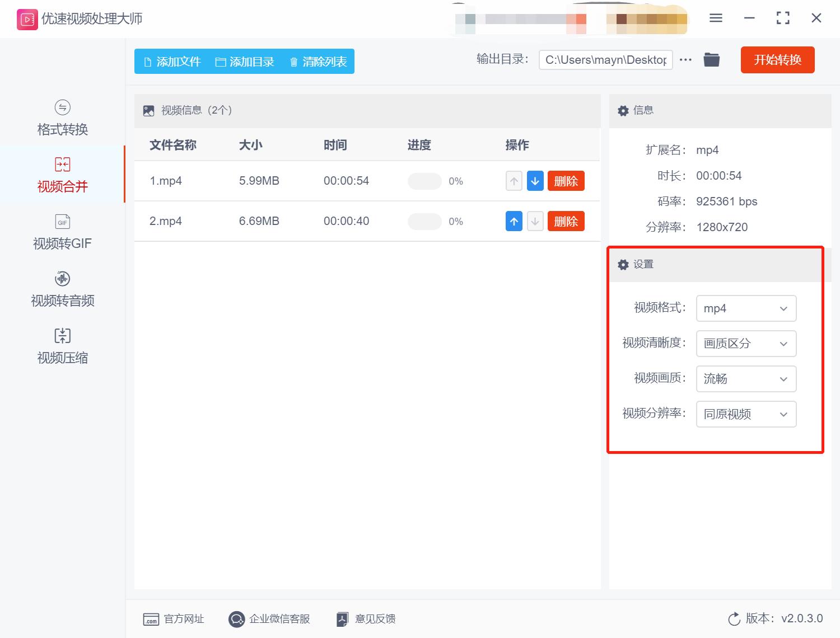Open the 视频转音频 tool icon
Image resolution: width=840 pixels, height=638 pixels.
tap(62, 279)
